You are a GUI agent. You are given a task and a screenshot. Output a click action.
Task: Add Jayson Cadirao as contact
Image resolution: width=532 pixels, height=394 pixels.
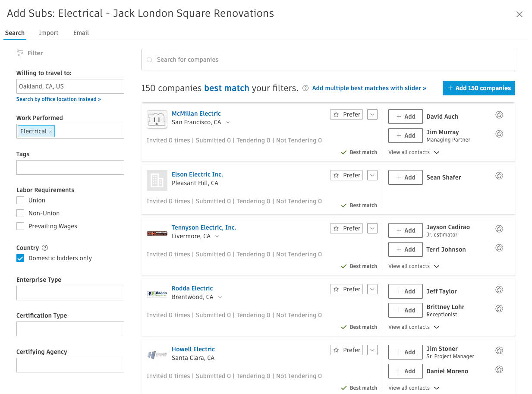(x=406, y=230)
